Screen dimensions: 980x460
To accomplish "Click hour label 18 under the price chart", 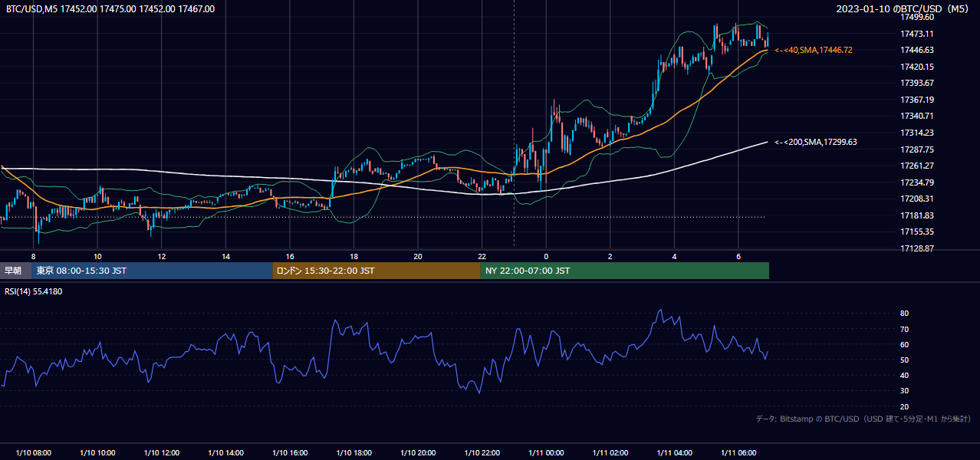I will click(x=354, y=256).
